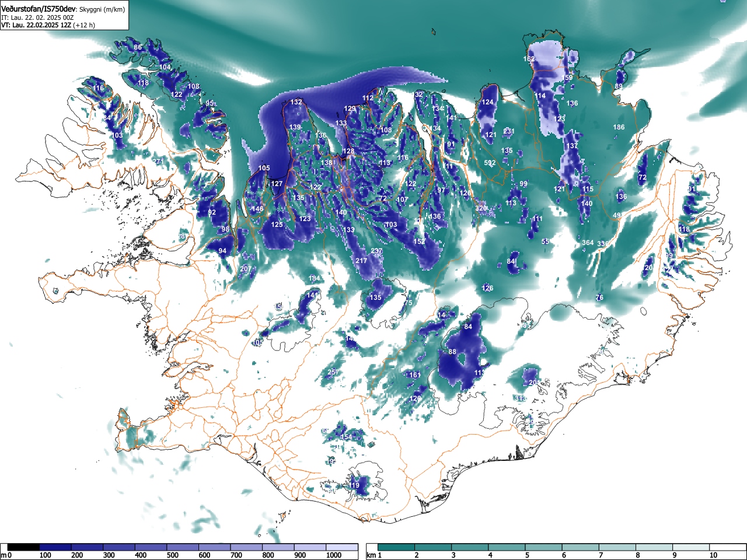
Task: Click the visibility value '19' on the map
Action: (355, 485)
